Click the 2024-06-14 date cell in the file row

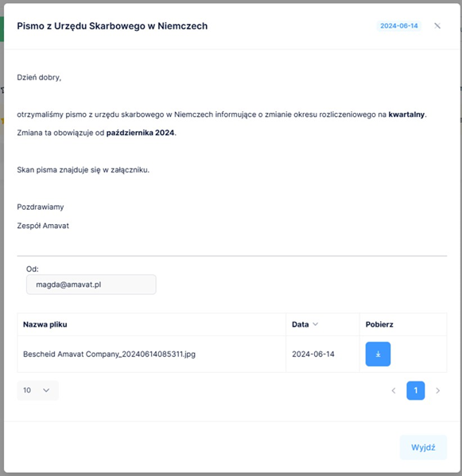point(313,354)
